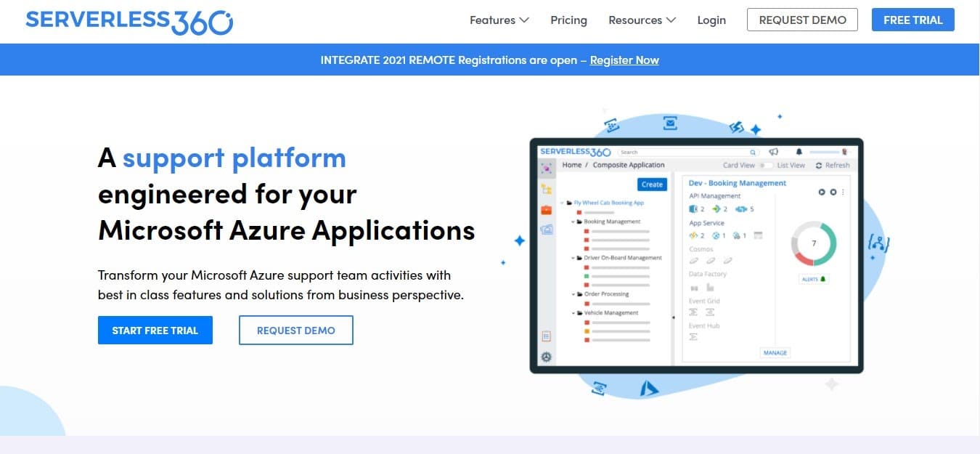Open the settings gear in the sidebar
980x454 pixels.
pos(547,357)
